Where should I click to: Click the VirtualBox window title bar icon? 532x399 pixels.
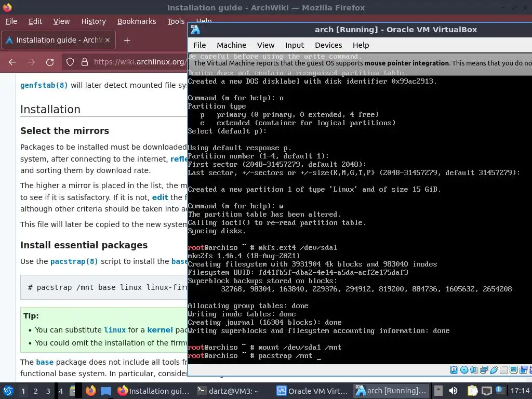pos(195,30)
